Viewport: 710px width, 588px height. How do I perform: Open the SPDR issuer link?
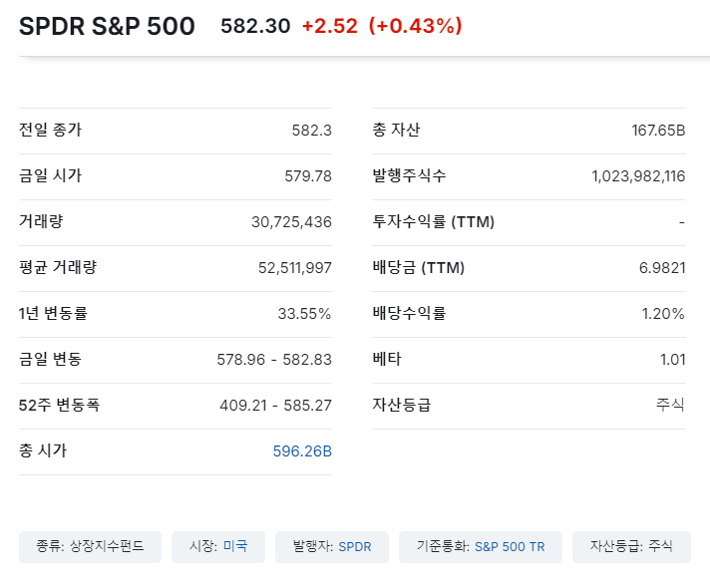(354, 546)
